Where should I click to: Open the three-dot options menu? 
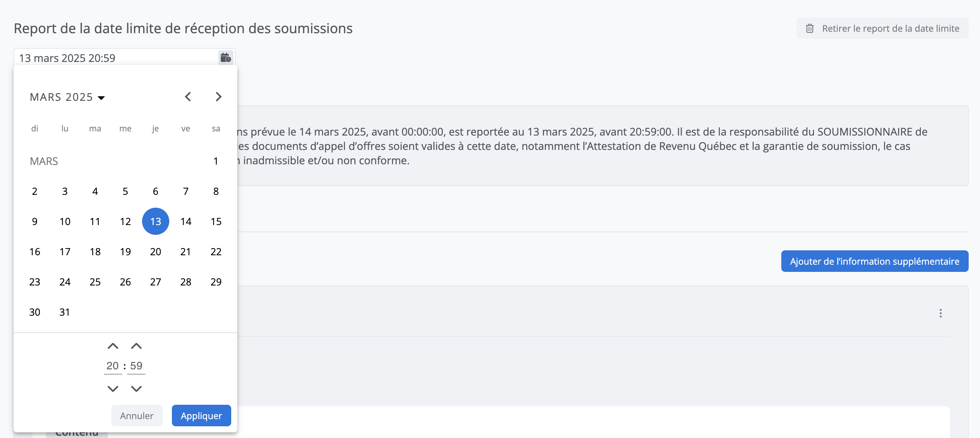(940, 313)
